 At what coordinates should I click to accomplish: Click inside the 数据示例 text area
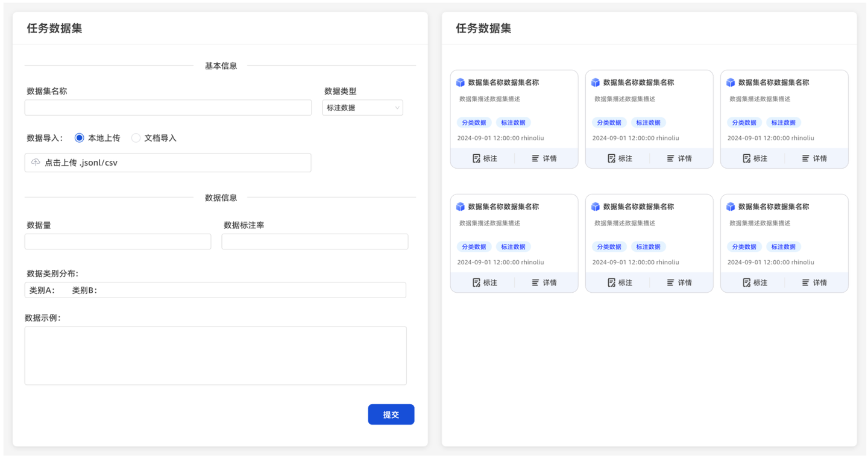click(215, 355)
